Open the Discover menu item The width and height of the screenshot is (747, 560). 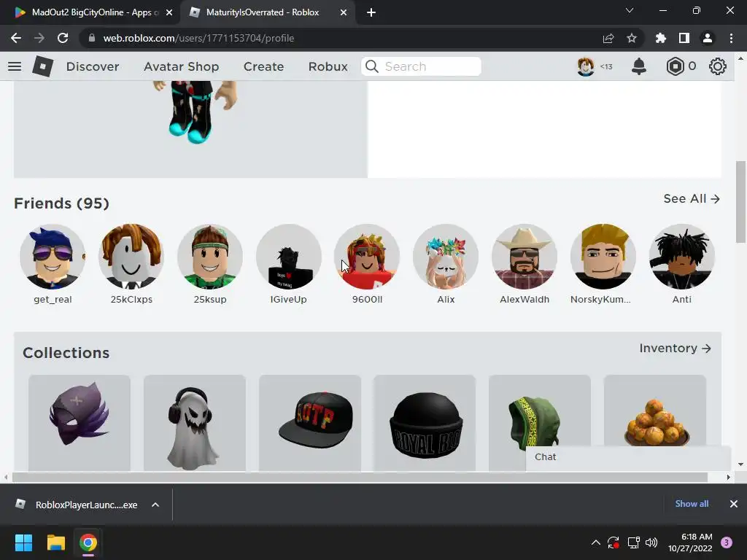click(x=93, y=66)
